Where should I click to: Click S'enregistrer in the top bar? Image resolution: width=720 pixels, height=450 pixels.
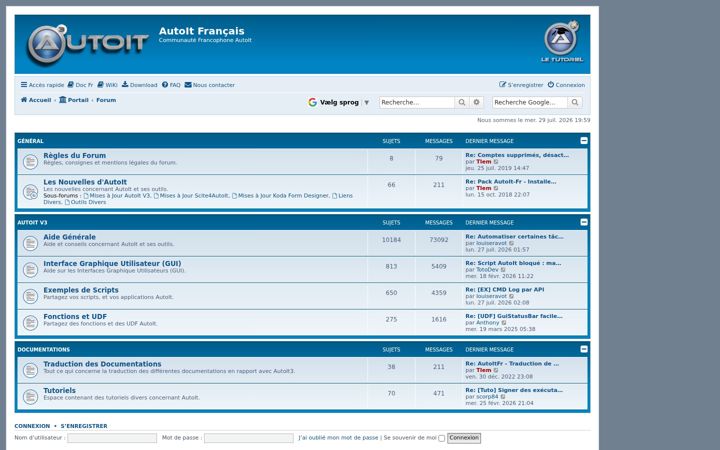pyautogui.click(x=521, y=85)
